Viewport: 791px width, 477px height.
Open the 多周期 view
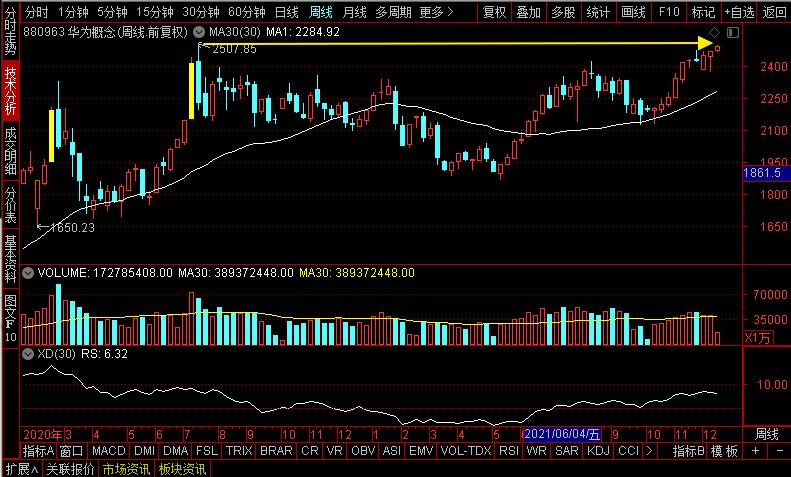coord(393,12)
